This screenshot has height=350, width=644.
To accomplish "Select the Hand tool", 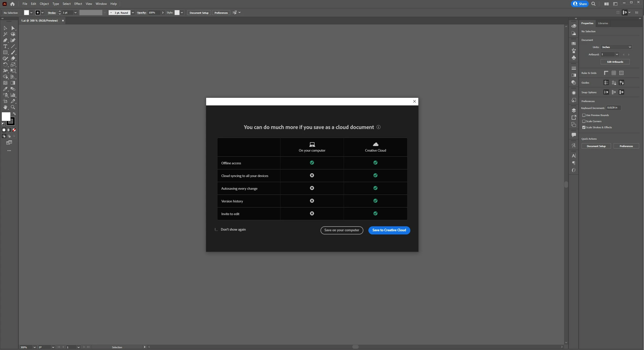I will [x=5, y=107].
